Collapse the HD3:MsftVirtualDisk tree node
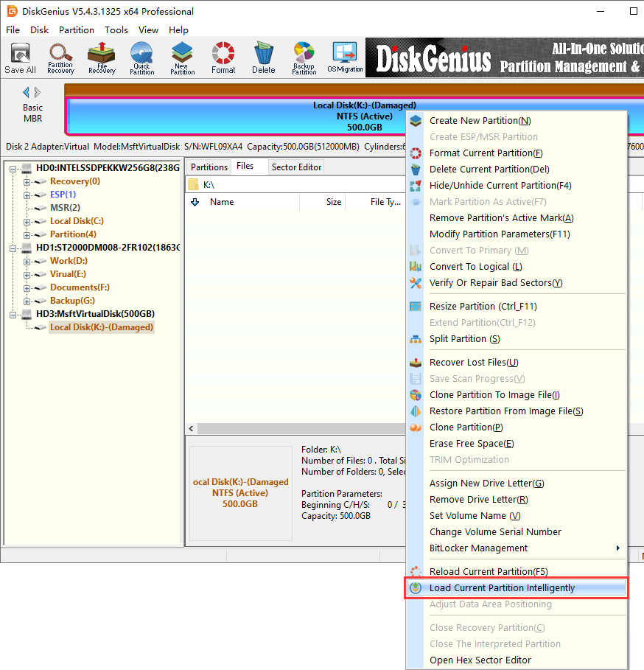This screenshot has width=644, height=670. pyautogui.click(x=14, y=314)
